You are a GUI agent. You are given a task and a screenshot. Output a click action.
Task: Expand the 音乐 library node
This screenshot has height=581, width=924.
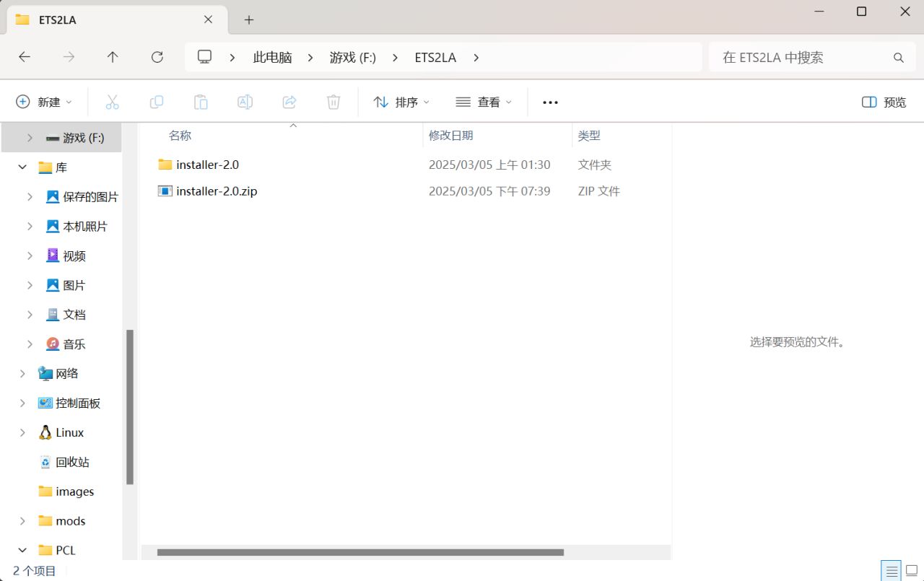click(30, 344)
